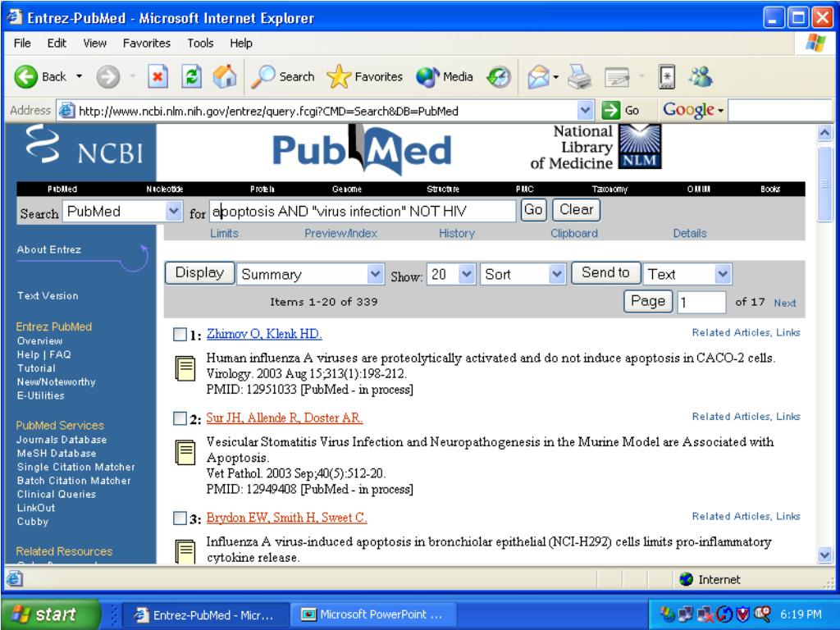Image resolution: width=840 pixels, height=630 pixels.
Task: Click the Display button
Action: coord(200,272)
